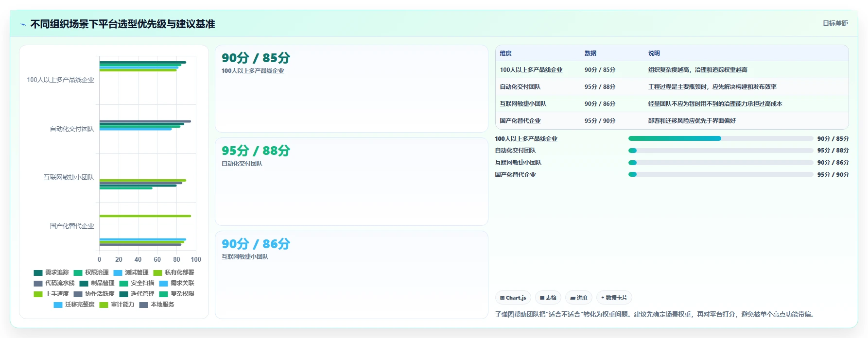This screenshot has width=868, height=338.
Task: Toggle 需求关联 legend series
Action: tap(176, 283)
